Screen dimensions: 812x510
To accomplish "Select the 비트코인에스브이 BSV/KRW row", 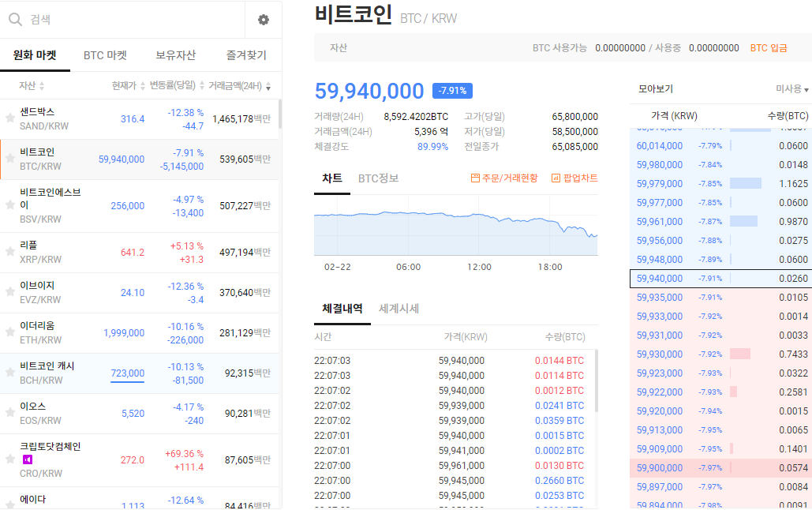I will coord(140,206).
